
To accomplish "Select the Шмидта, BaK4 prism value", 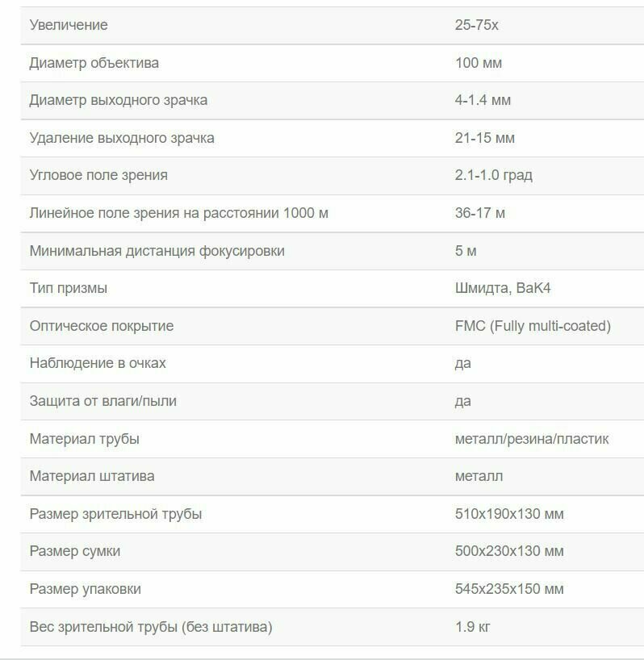I will pos(503,288).
